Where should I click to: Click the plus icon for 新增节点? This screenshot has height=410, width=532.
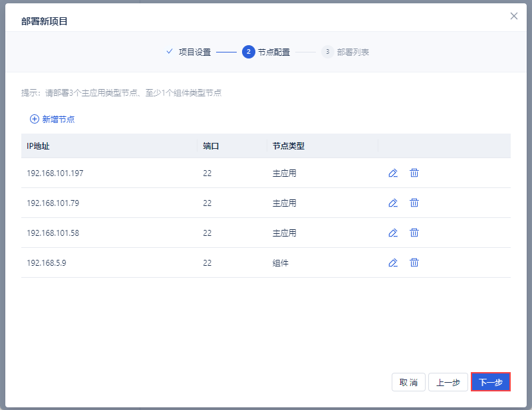(x=35, y=119)
